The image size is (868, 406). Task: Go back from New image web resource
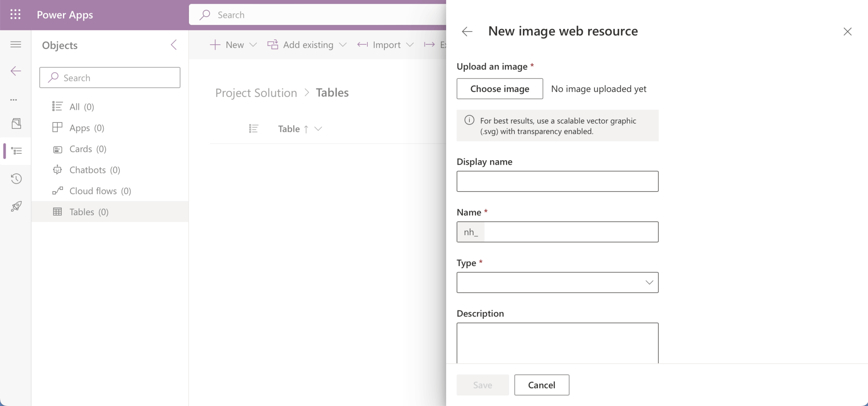pyautogui.click(x=467, y=31)
